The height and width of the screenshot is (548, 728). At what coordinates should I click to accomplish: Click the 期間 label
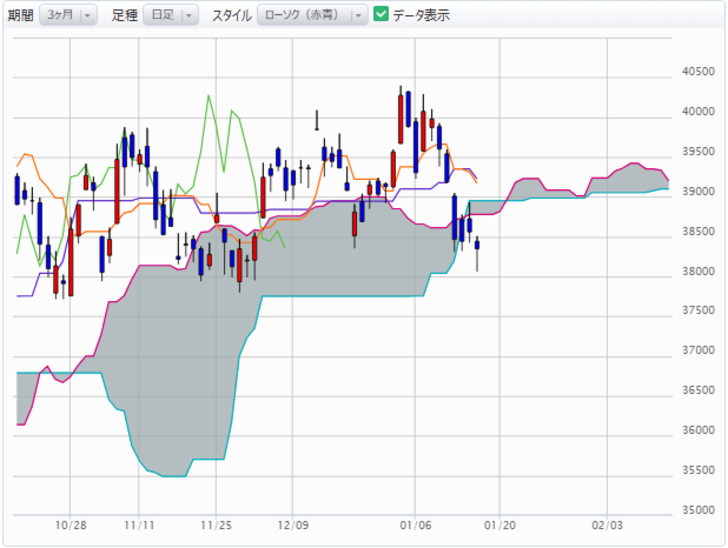20,15
